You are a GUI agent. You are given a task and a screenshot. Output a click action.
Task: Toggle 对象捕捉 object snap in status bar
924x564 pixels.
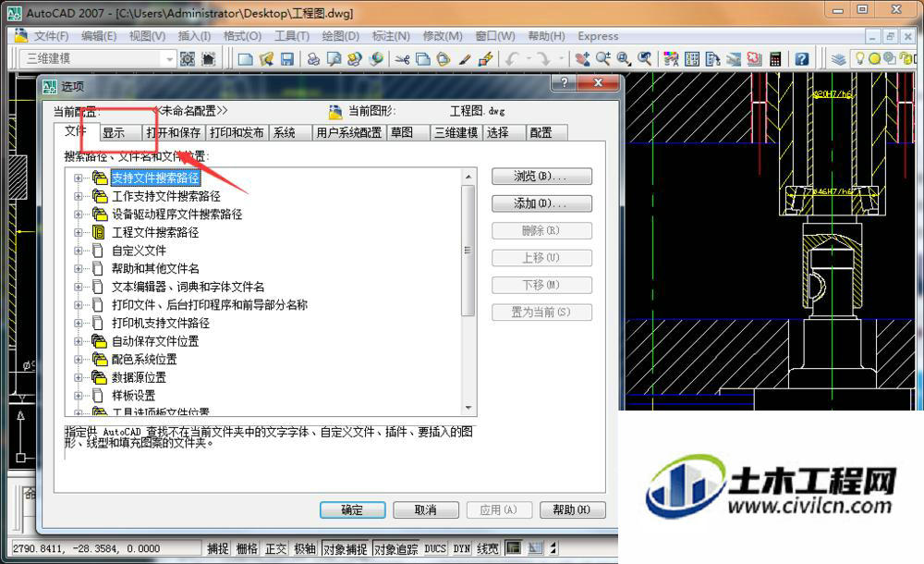(x=346, y=548)
